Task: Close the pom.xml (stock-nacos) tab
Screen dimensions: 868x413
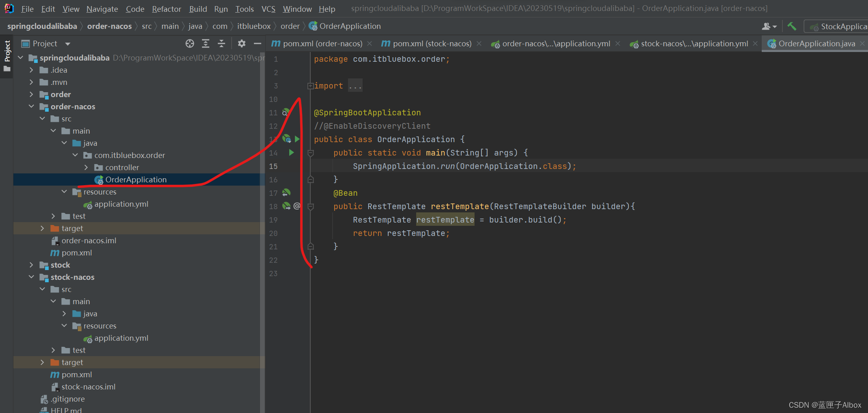Action: [x=479, y=43]
